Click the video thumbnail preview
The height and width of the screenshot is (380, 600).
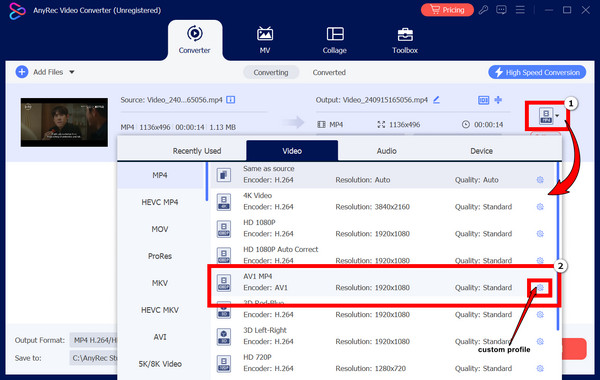[x=64, y=122]
